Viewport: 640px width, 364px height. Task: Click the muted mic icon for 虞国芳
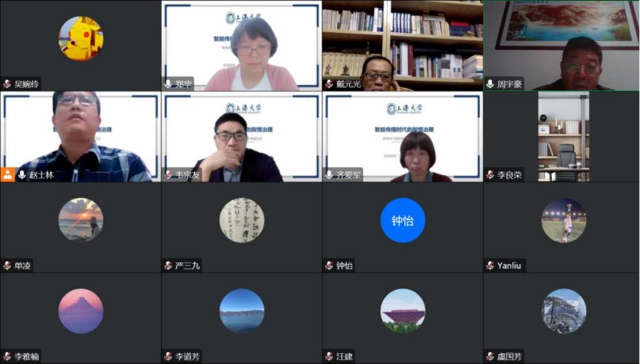(490, 357)
